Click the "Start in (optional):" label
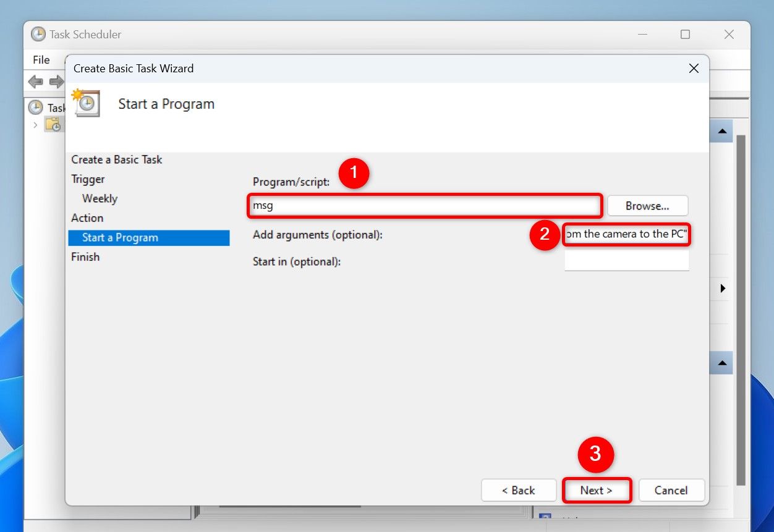The width and height of the screenshot is (774, 532). coord(297,261)
